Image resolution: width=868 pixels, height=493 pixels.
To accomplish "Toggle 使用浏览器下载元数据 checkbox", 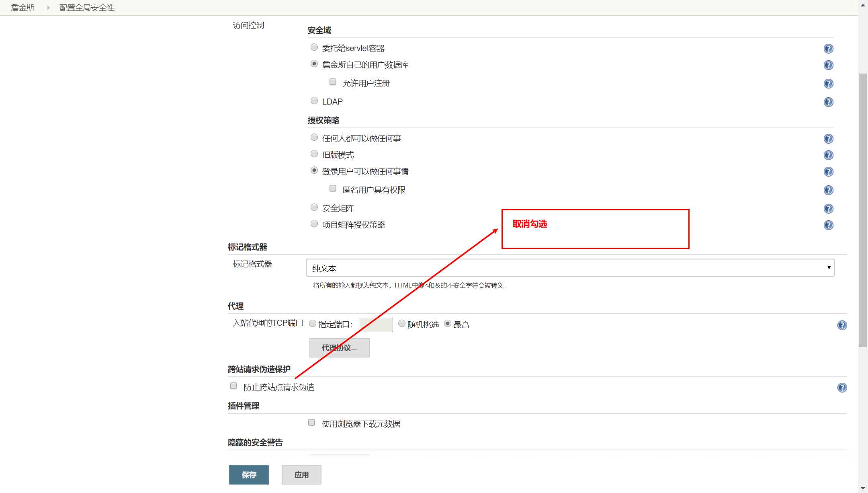I will pyautogui.click(x=311, y=423).
